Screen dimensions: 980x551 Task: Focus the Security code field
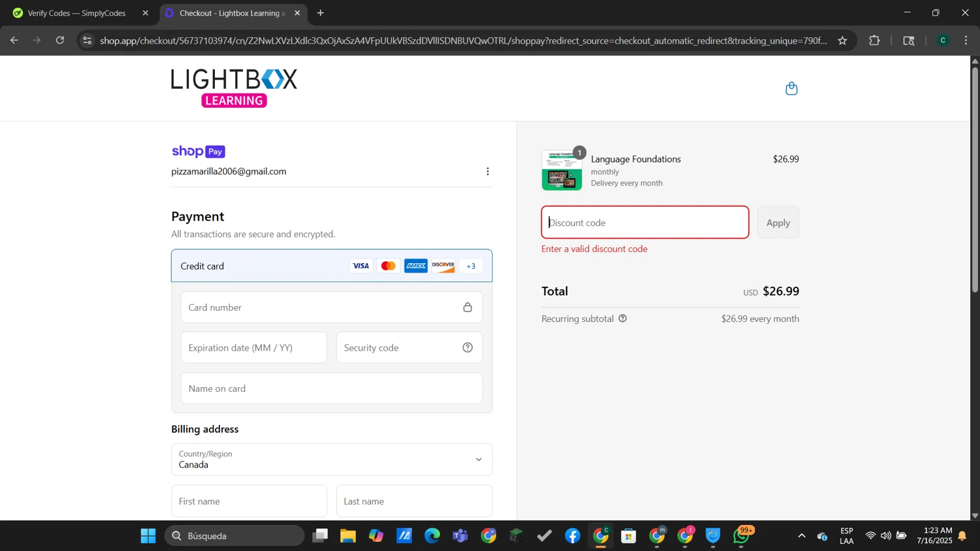click(x=410, y=347)
